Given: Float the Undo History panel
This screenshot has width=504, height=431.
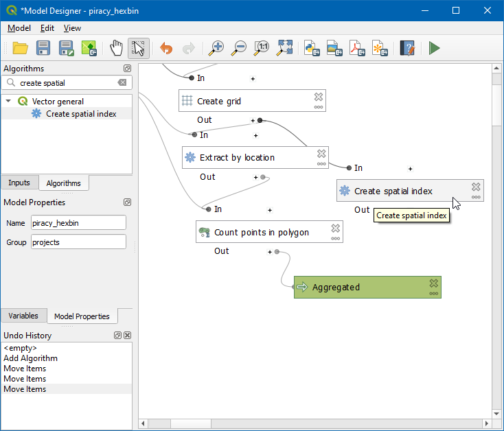Looking at the screenshot, I should pos(117,336).
